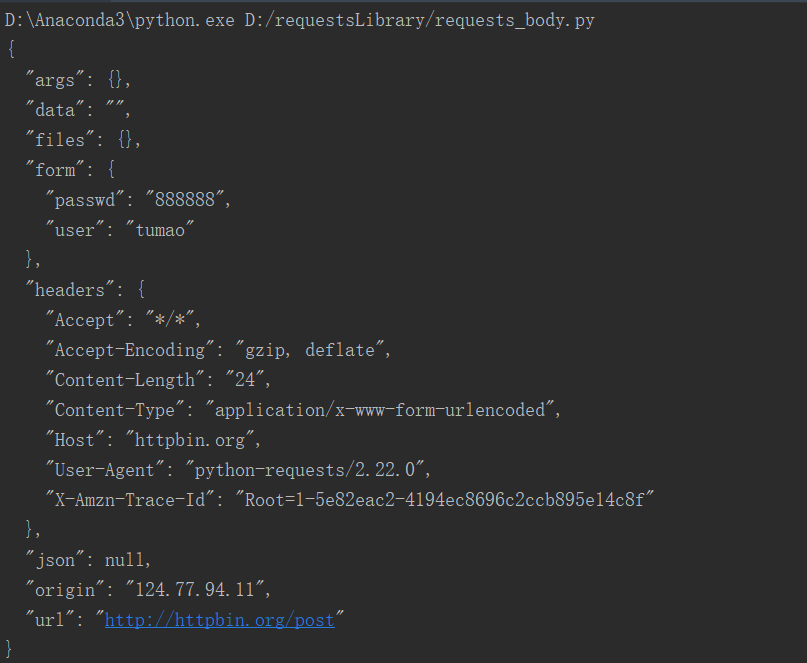
Task: Click the user value "tumao"
Action: coord(160,230)
